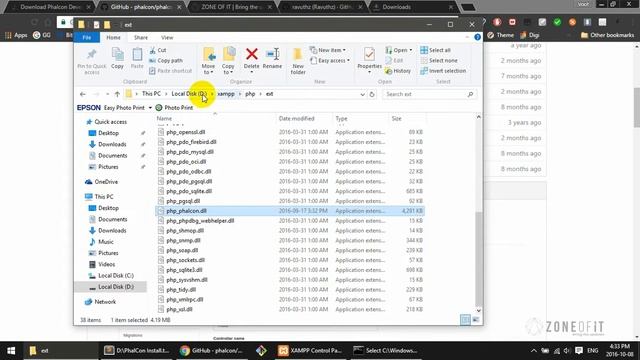Select the php_sockets.dll file
This screenshot has width=640, height=360.
tap(290, 260)
